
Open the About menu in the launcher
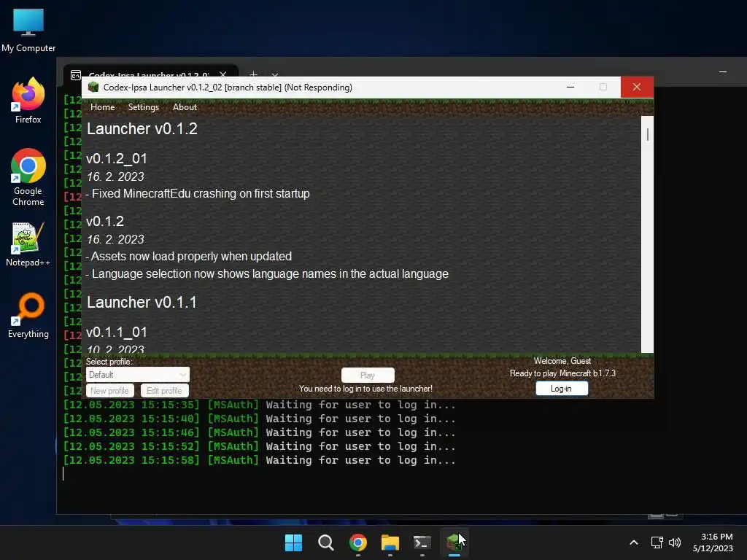click(x=185, y=107)
